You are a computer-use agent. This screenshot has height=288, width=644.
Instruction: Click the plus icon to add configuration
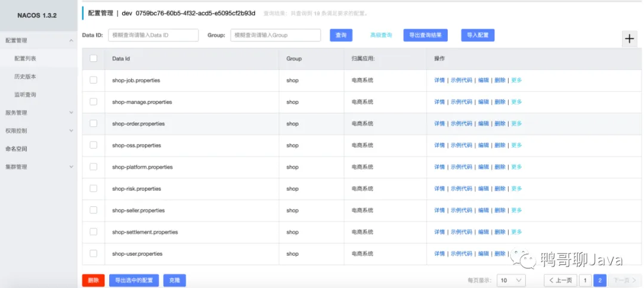click(629, 39)
